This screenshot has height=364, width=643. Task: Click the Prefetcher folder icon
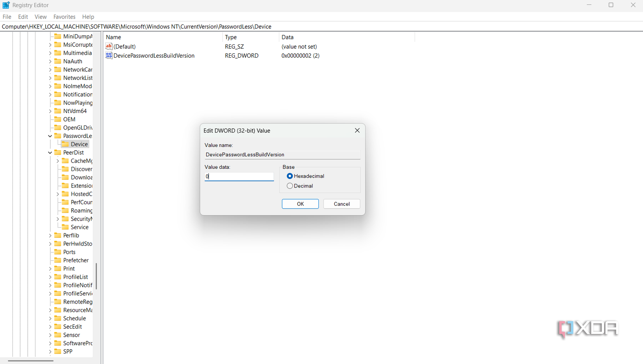click(x=58, y=260)
